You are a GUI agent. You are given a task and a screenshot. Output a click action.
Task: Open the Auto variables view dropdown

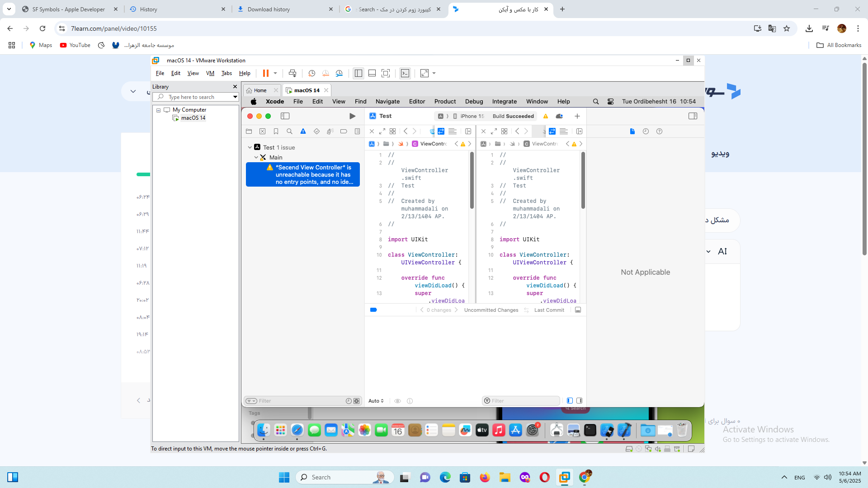376,401
